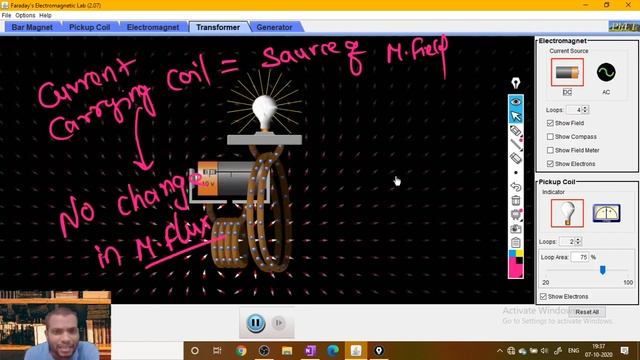Viewport: 640px width, 360px height.
Task: Open the notification center icon
Action: (624, 351)
